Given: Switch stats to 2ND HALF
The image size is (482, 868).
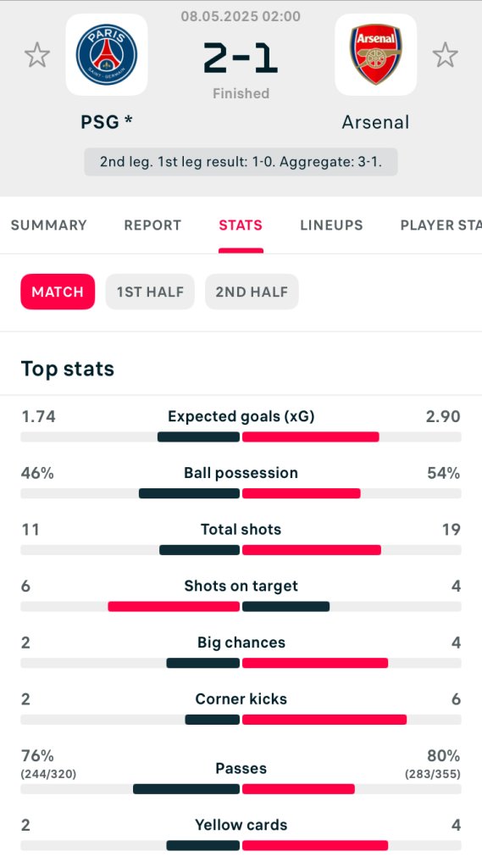Looking at the screenshot, I should (x=252, y=292).
